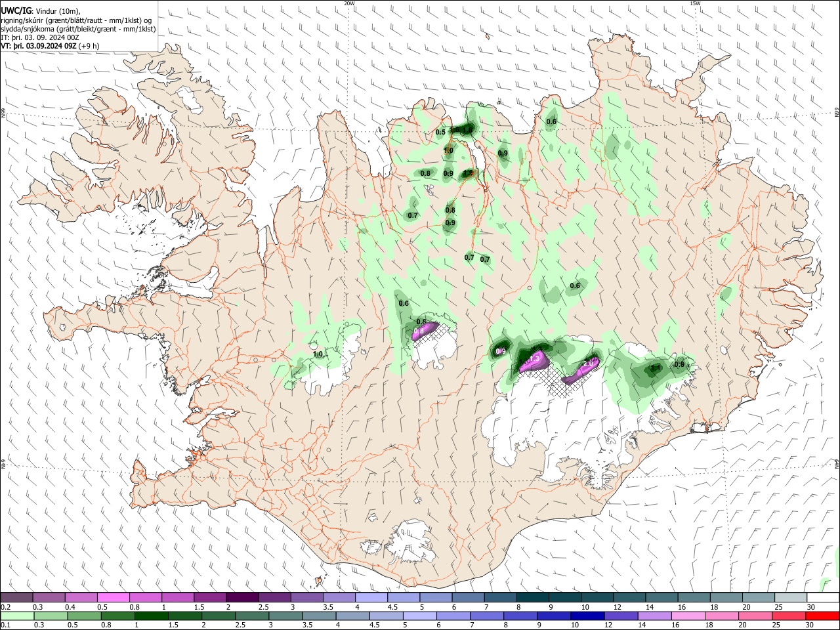Click the '2.0' value on the purple snow patch
Screen dimensions: 840x630
[x=589, y=363]
